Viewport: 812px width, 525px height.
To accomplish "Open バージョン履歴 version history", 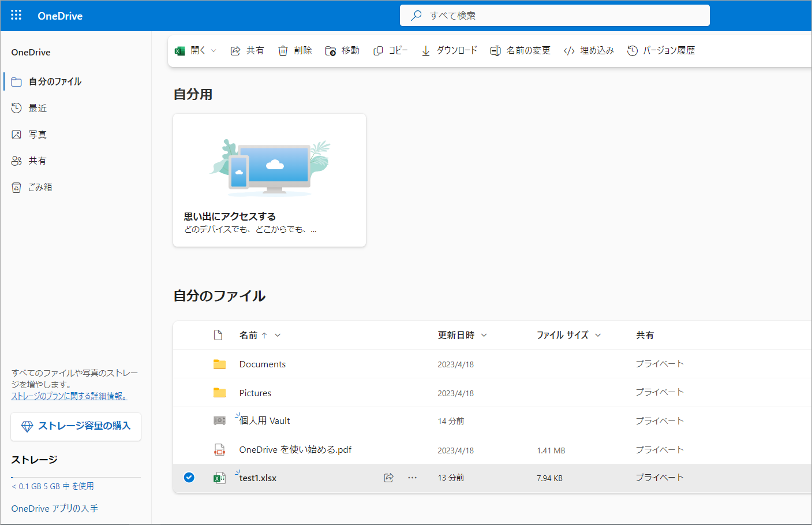I will [x=661, y=51].
